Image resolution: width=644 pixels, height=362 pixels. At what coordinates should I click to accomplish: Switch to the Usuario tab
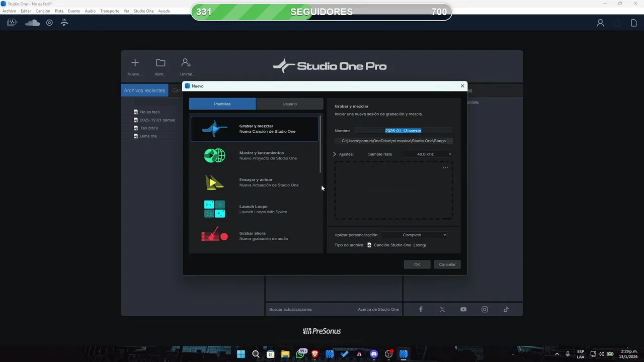[x=290, y=104]
